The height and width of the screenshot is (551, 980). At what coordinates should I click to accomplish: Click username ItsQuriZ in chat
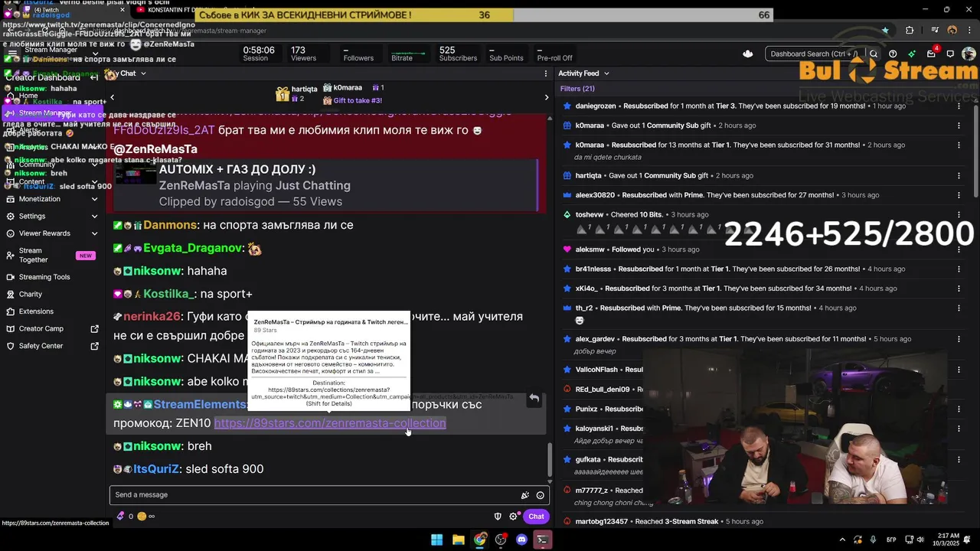156,468
